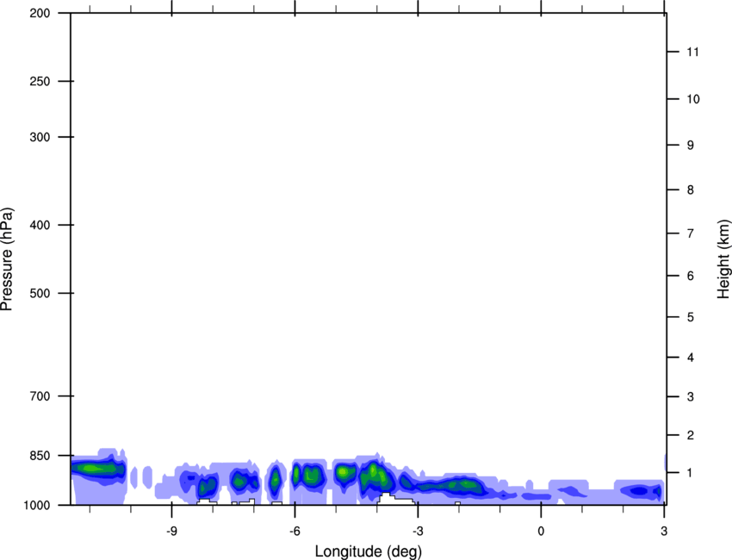732x560 pixels.
Task: Click the 7 km height label
Action: [691, 233]
